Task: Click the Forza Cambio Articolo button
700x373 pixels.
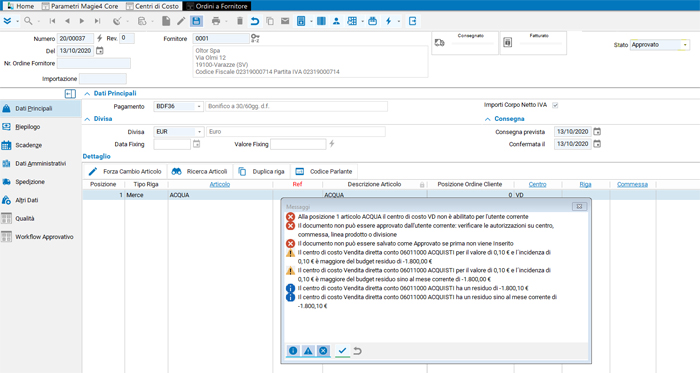Action: [x=125, y=171]
